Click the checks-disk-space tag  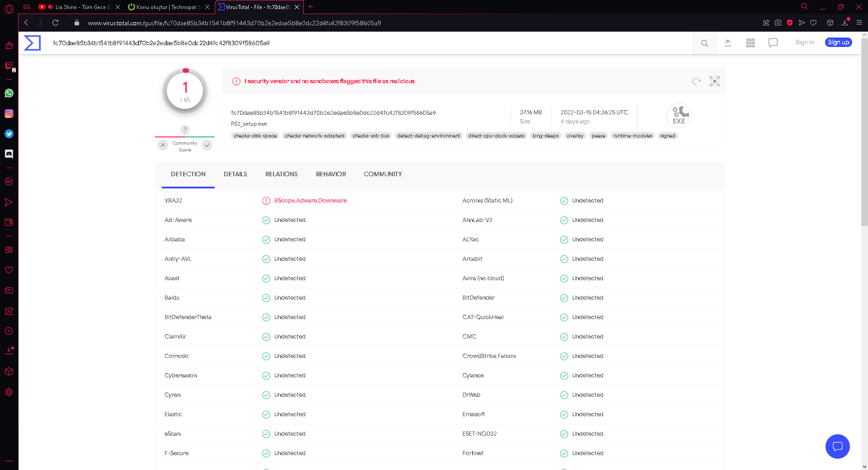point(255,136)
